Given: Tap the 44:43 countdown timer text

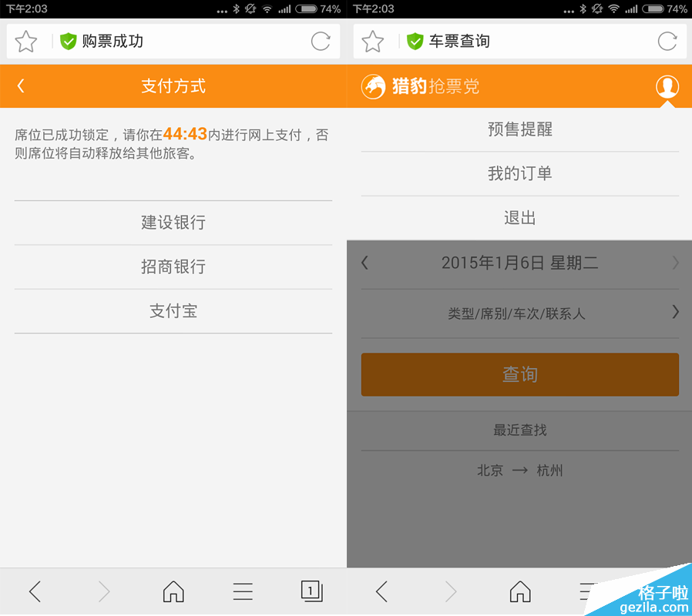Looking at the screenshot, I should 185,134.
